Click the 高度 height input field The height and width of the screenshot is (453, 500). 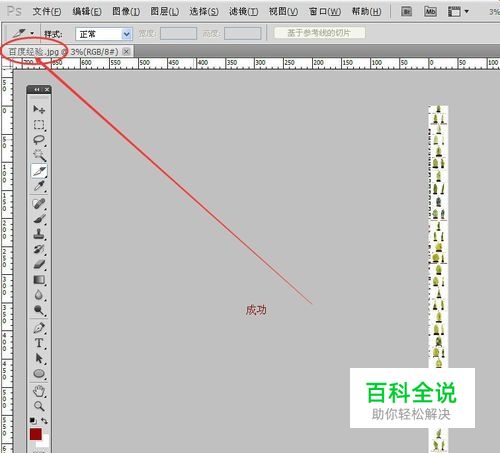pos(242,34)
